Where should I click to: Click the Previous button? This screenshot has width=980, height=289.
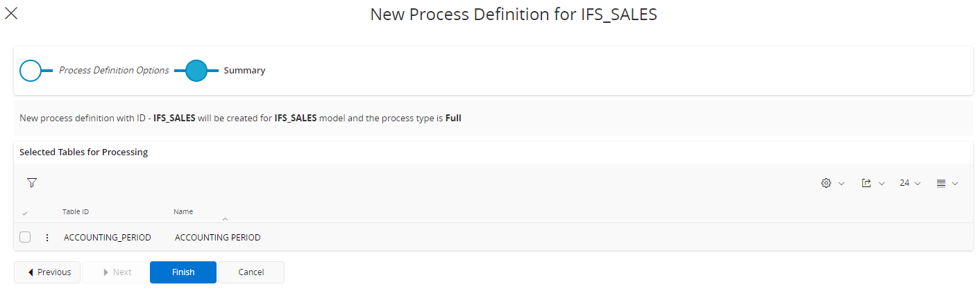(x=48, y=272)
